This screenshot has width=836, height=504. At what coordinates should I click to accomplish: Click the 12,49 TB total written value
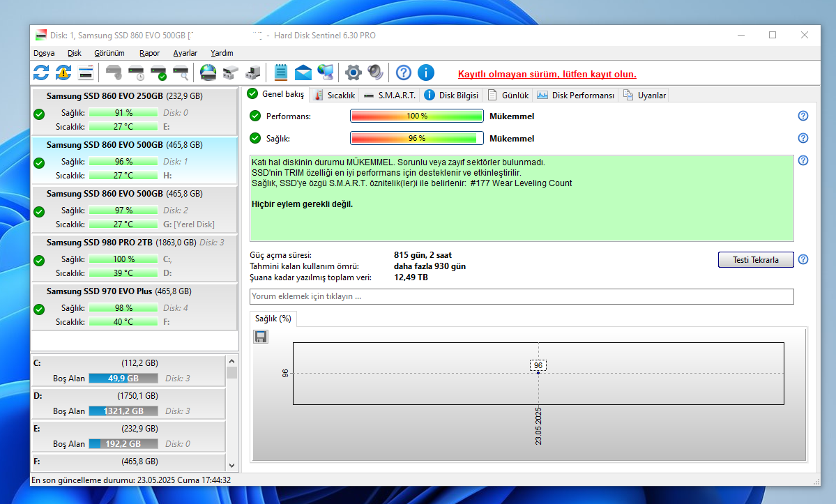tap(411, 277)
